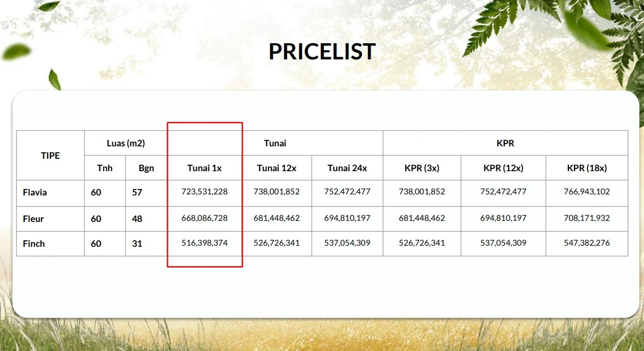
Task: Click the KPR (18x) column header
Action: pyautogui.click(x=587, y=168)
